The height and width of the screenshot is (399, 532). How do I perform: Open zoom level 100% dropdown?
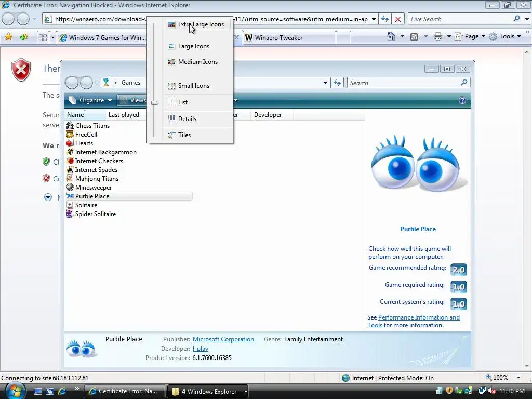(518, 378)
